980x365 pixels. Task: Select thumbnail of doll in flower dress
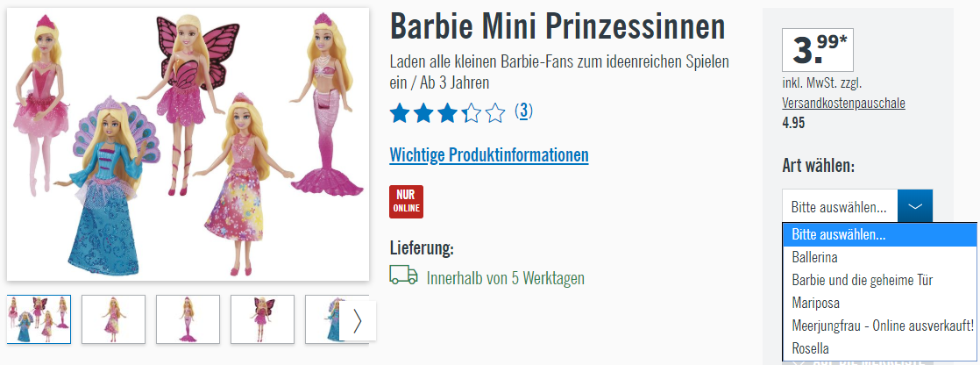click(x=114, y=319)
